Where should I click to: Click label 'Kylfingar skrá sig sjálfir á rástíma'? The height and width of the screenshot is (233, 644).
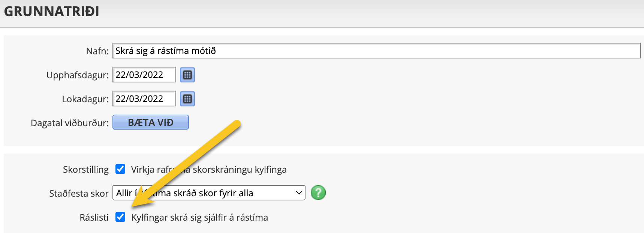coord(199,218)
